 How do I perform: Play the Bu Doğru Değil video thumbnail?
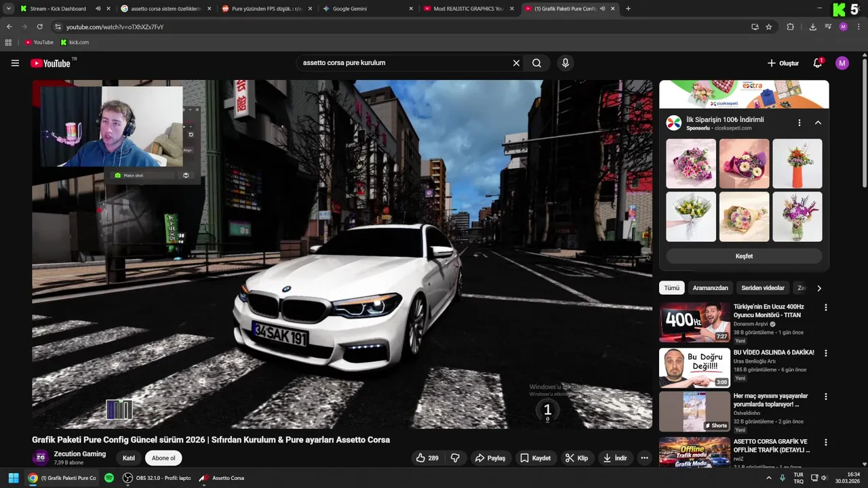(694, 367)
